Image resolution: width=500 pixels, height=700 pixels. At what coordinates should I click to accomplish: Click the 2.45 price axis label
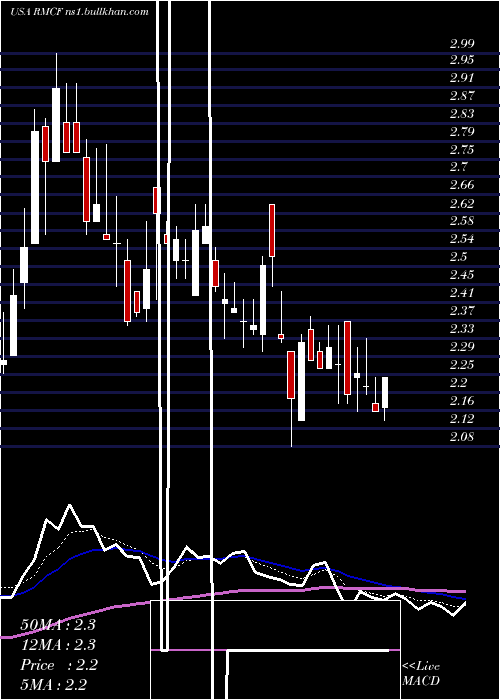(x=462, y=274)
